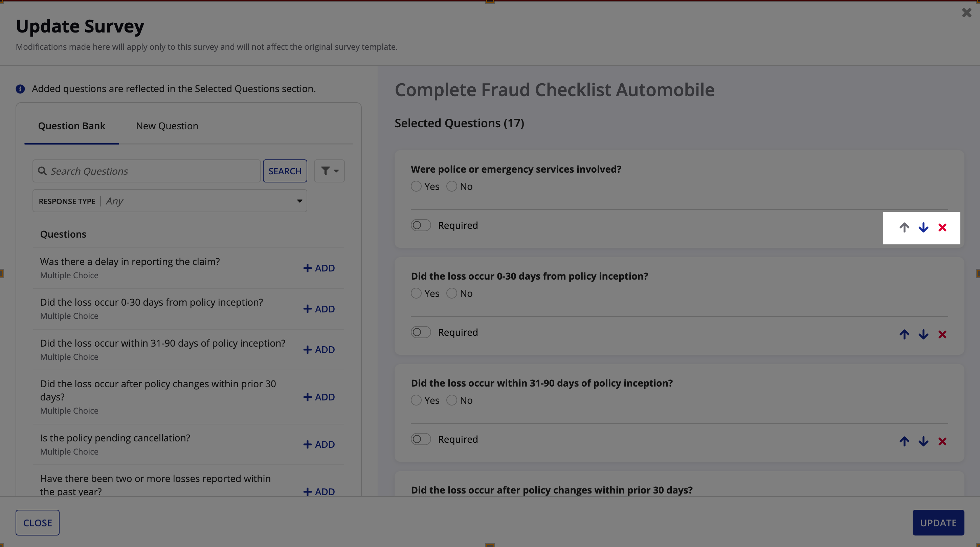Open the Response Type Any dropdown

[170, 201]
